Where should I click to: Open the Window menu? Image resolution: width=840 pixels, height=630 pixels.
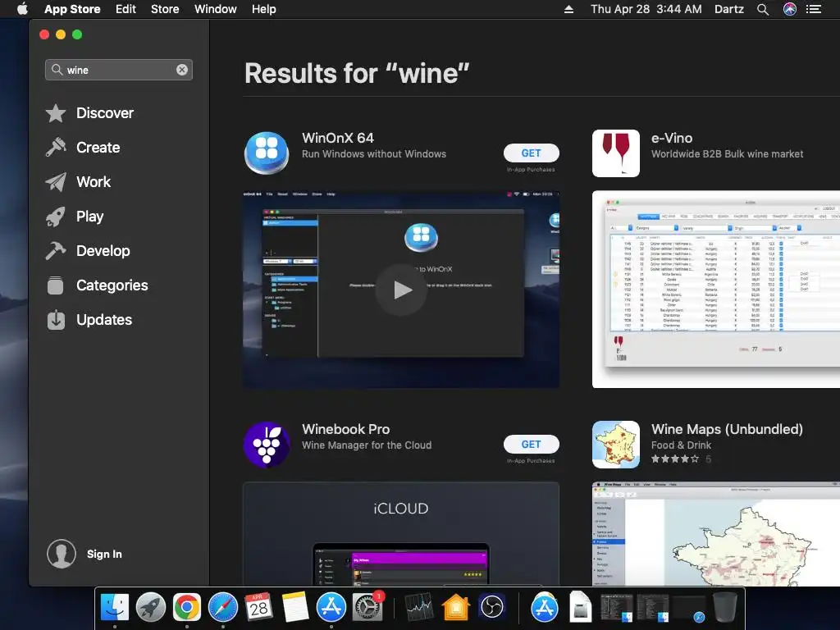(216, 9)
